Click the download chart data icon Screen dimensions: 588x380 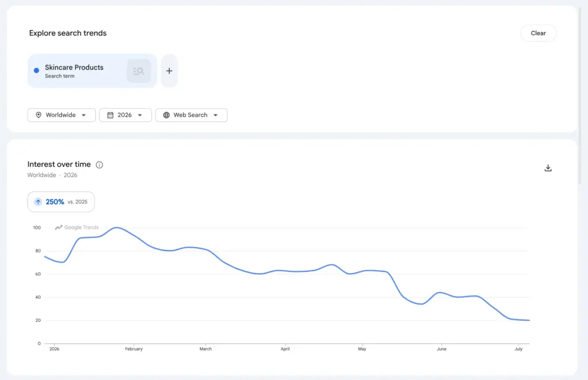pos(548,168)
